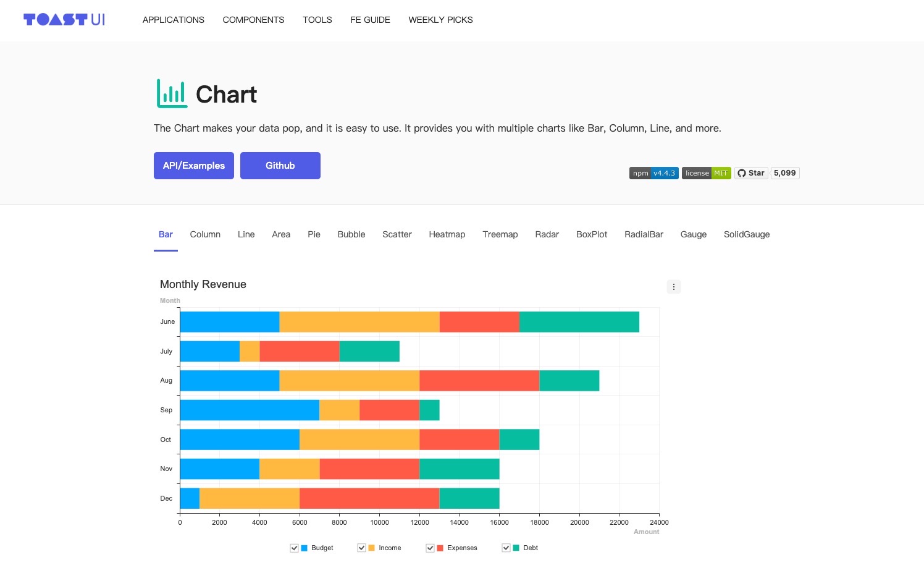This screenshot has width=924, height=586.
Task: Open the COMPONENTS menu
Action: pos(253,20)
